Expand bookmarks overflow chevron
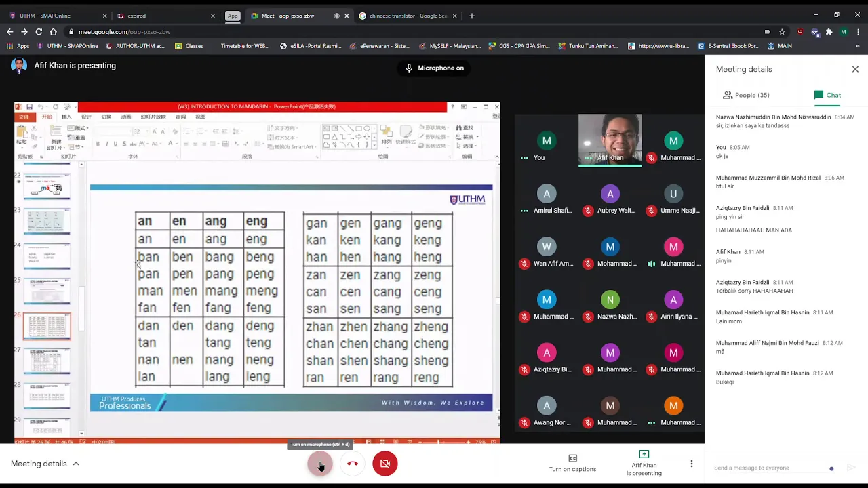 pos(858,46)
